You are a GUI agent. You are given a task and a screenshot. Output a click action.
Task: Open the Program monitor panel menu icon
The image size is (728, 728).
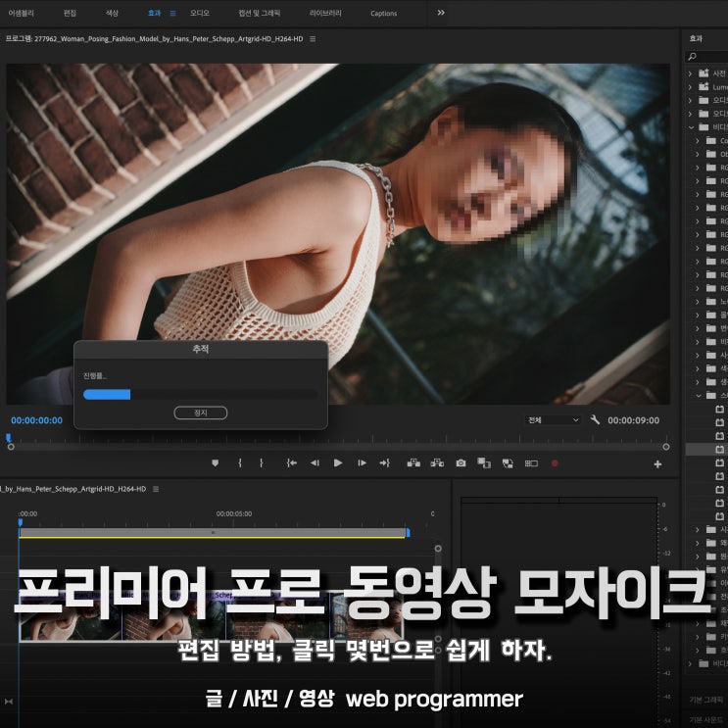[x=313, y=39]
